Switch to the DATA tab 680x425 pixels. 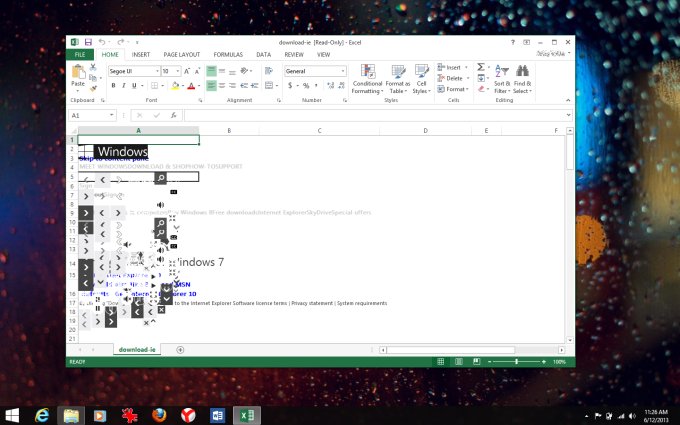tap(263, 55)
